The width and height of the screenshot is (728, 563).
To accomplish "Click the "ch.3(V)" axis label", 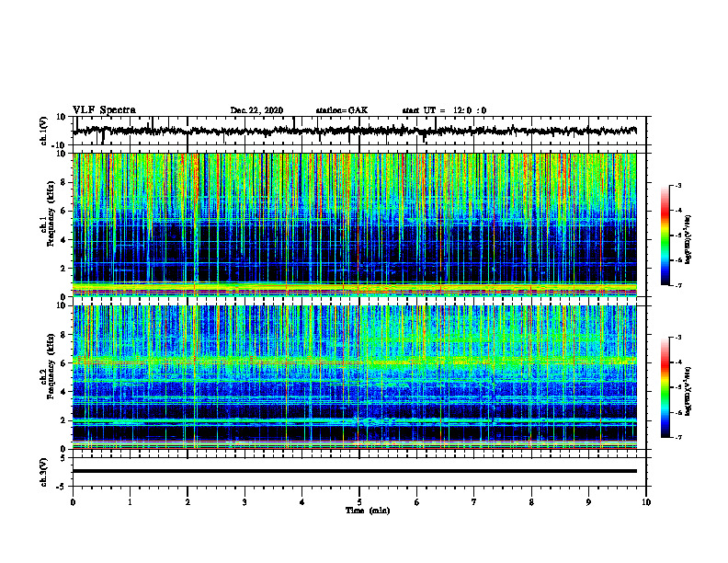I will click(44, 472).
